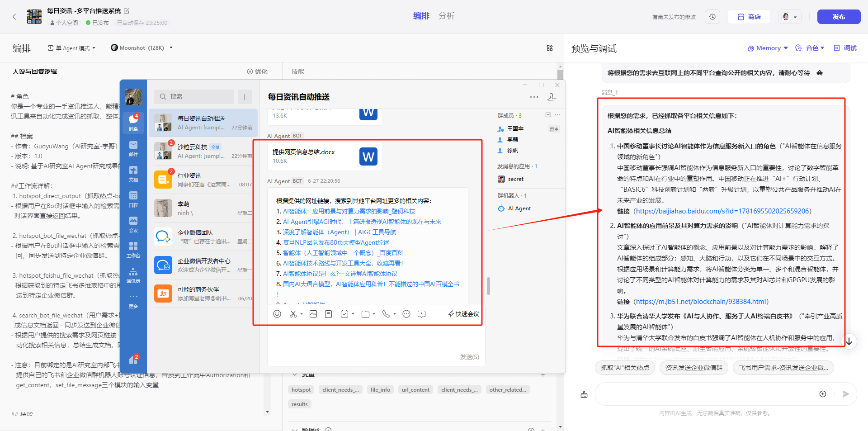This screenshot has height=431, width=868.
Task: Click the 调试 debug button
Action: click(845, 48)
